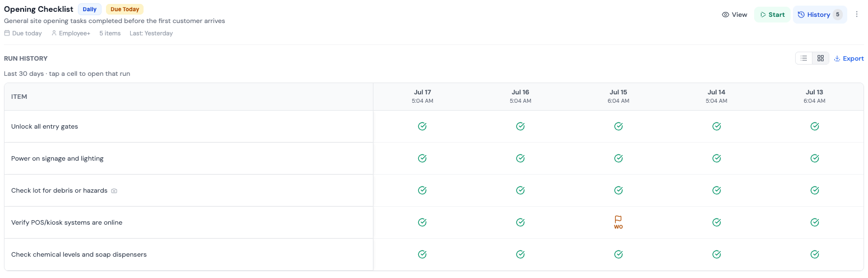Click the Power on signage and lighting label
The image size is (868, 278).
click(x=57, y=158)
